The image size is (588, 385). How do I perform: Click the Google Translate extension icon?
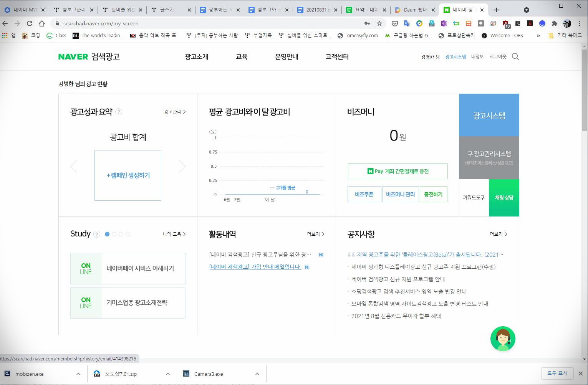tap(407, 23)
